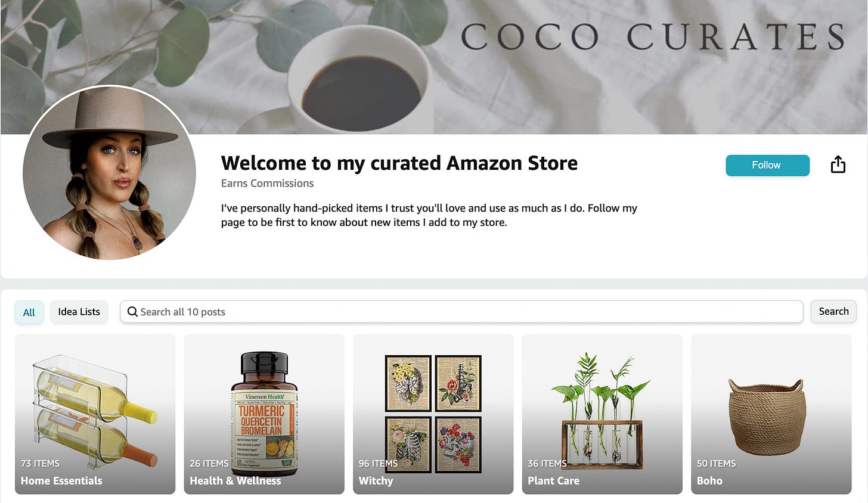The height and width of the screenshot is (503, 868).
Task: Click the woven basket product image
Action: [x=767, y=417]
